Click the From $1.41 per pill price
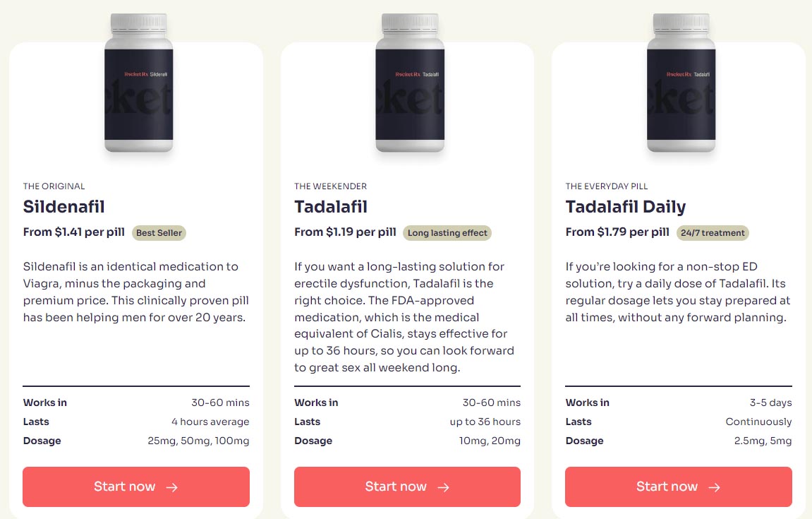The image size is (812, 519). (x=73, y=232)
